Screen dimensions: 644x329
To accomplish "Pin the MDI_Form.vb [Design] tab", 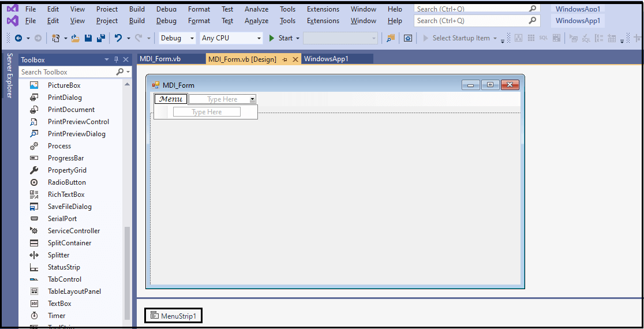I will coord(285,59).
